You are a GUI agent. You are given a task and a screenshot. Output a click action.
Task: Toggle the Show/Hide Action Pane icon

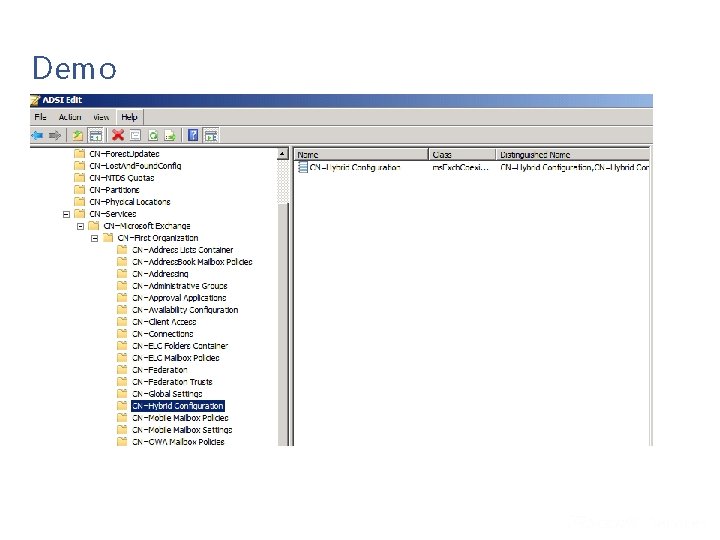pos(211,135)
